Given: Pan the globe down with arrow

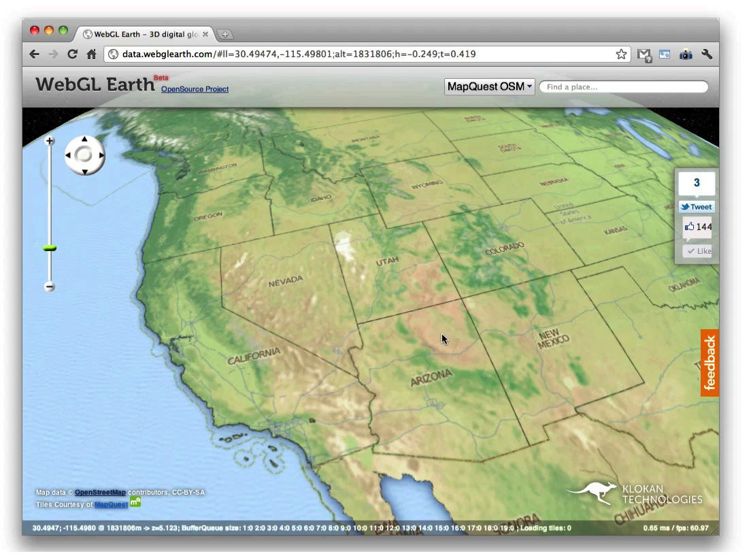Looking at the screenshot, I should coord(85,171).
